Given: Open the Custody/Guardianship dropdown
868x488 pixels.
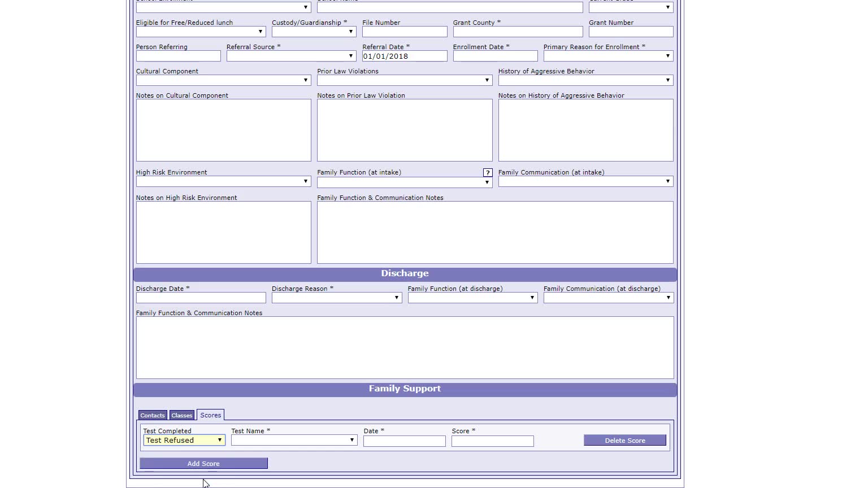Looking at the screenshot, I should tap(314, 32).
